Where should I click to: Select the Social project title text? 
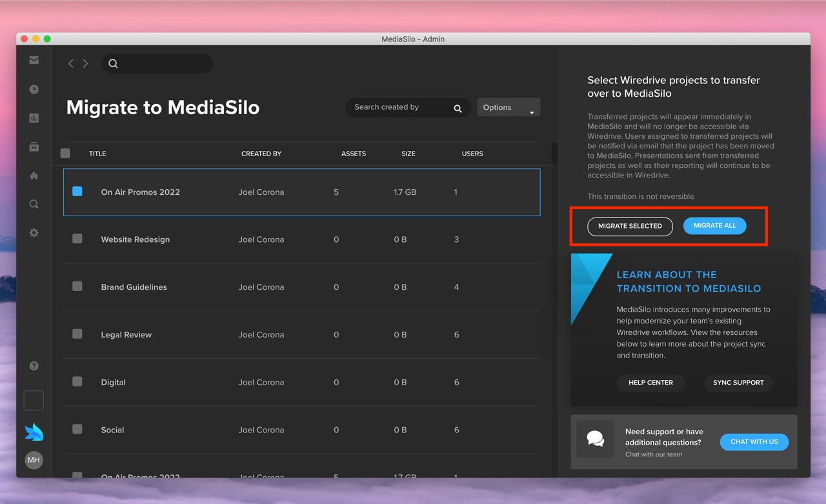pyautogui.click(x=113, y=430)
